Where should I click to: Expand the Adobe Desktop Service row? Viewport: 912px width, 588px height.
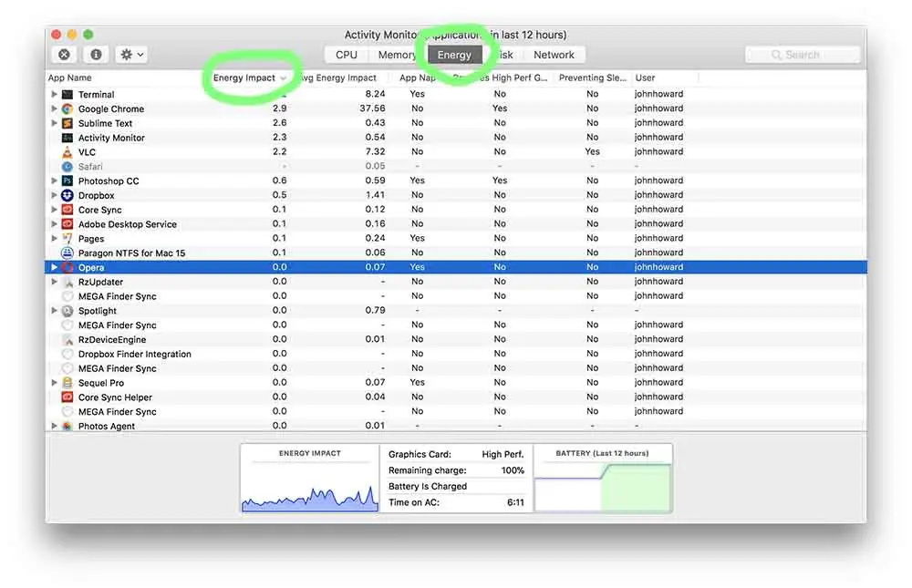[54, 224]
